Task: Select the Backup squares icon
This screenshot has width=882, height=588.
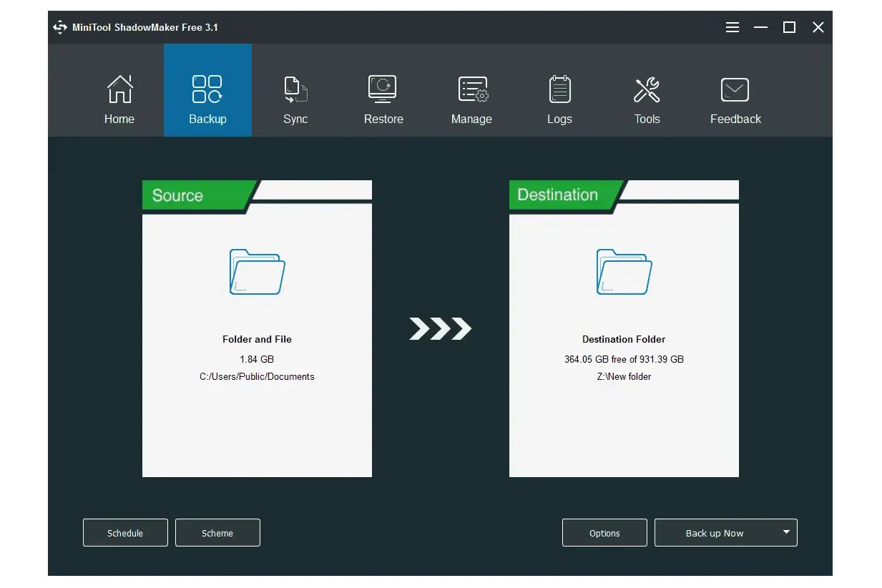Action: click(207, 89)
